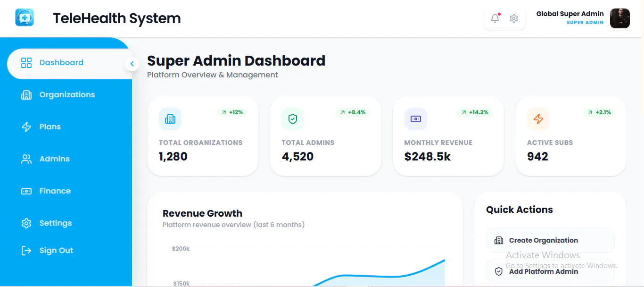
Task: Click the ACTIVE SUBS label
Action: 550,143
